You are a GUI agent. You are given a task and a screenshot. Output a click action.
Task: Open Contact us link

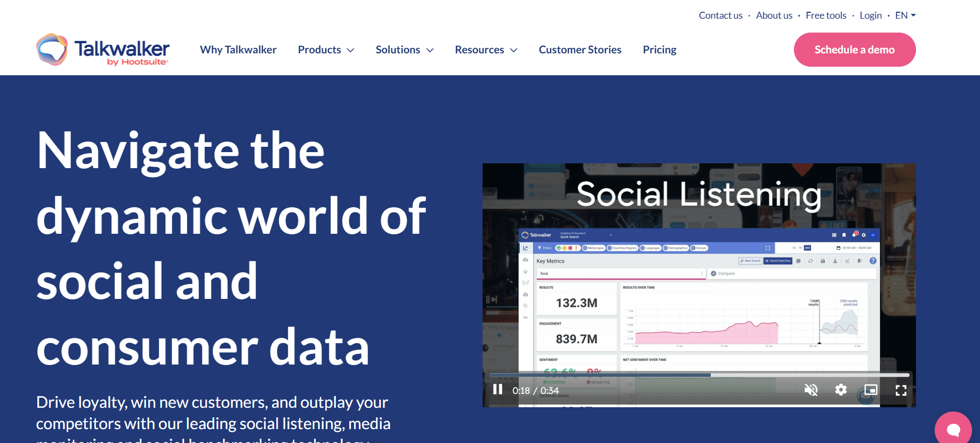[720, 15]
